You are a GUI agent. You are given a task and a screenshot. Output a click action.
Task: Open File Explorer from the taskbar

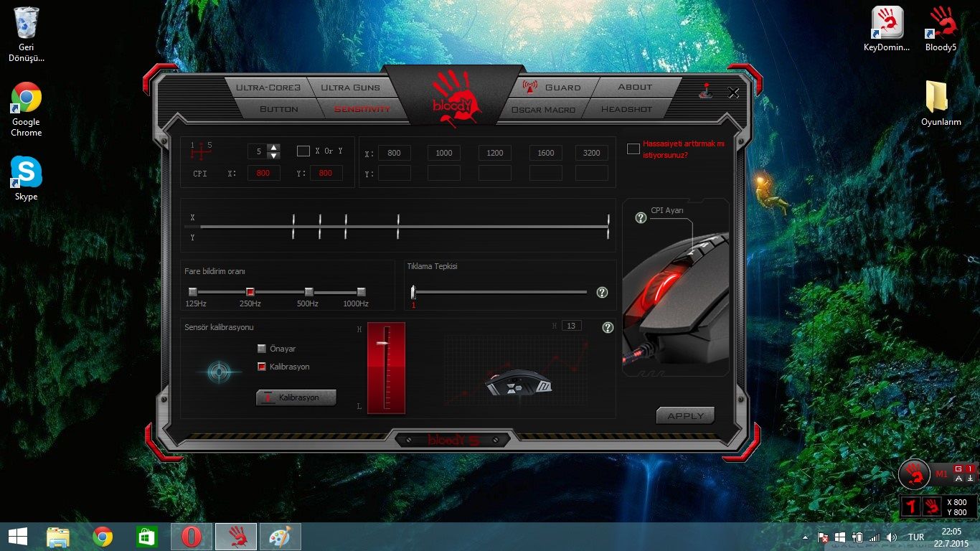[58, 537]
